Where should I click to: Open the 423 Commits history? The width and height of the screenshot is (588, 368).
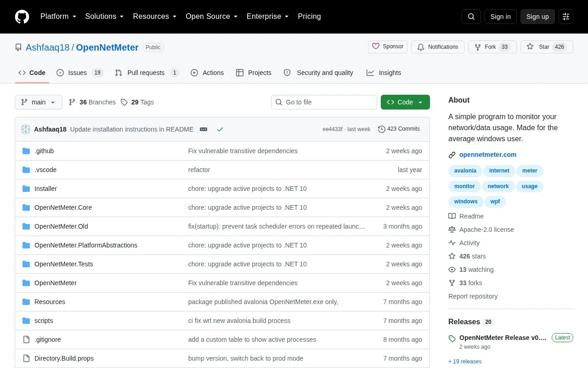click(399, 129)
